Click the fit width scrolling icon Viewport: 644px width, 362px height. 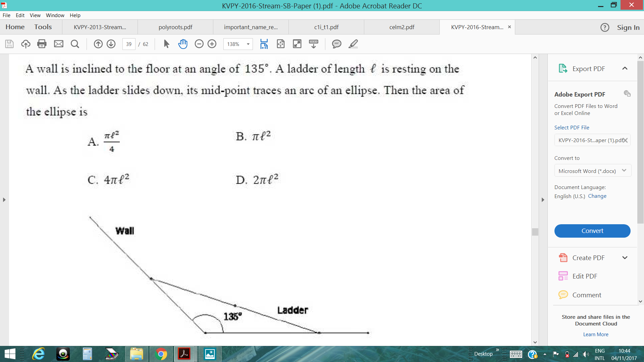[x=264, y=44]
